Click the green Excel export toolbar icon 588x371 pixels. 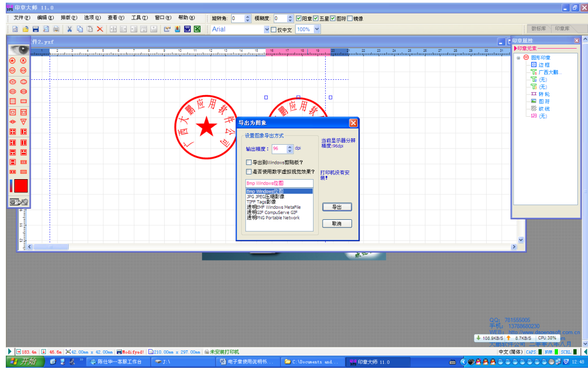tap(197, 30)
